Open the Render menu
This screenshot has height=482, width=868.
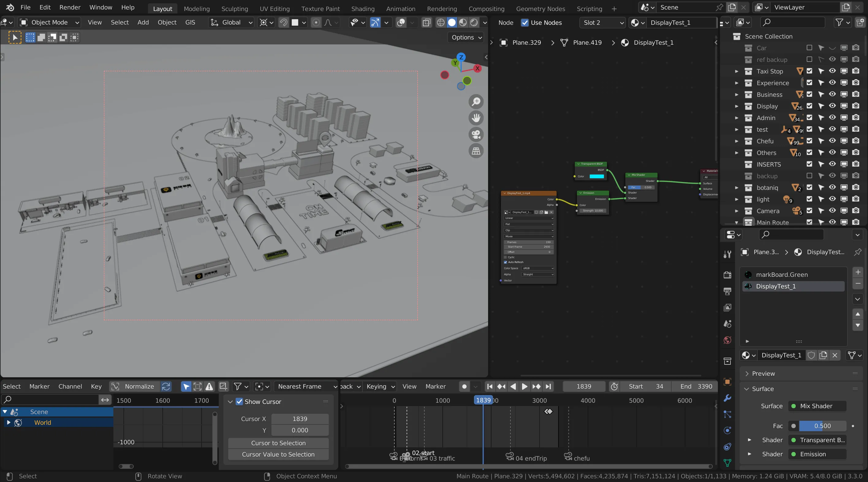(70, 7)
